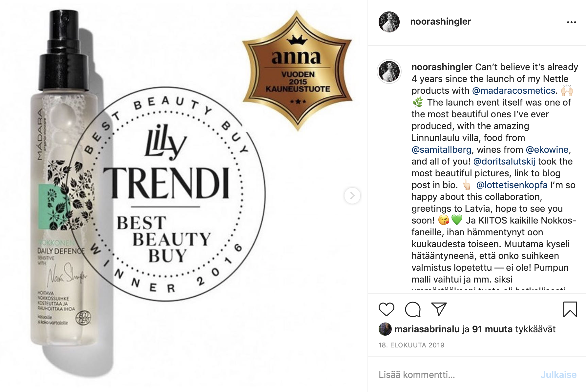Image resolution: width=586 pixels, height=392 pixels.
Task: Share the post via the paper plane icon
Action: pyautogui.click(x=439, y=309)
